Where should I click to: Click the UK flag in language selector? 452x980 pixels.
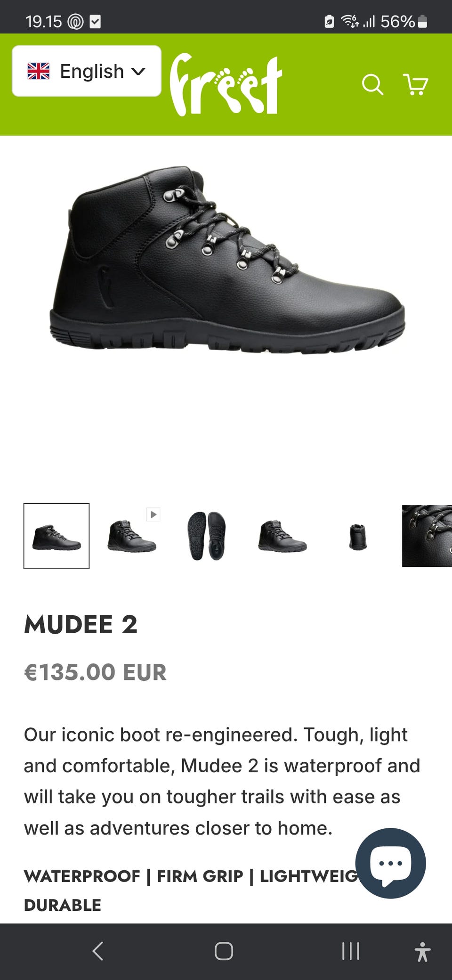(x=39, y=71)
